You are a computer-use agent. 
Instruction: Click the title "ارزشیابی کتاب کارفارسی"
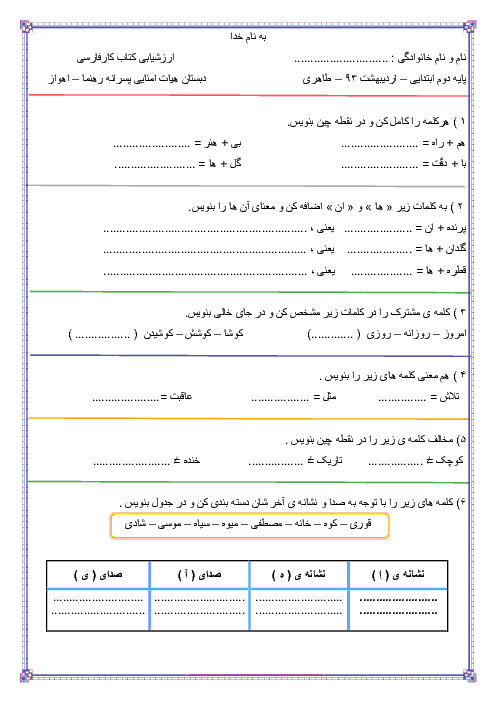(x=126, y=58)
